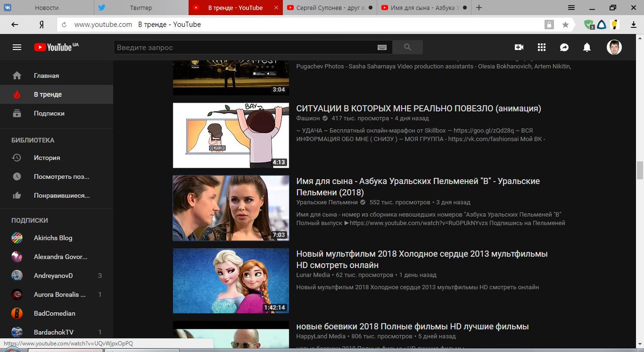Open the Adguard green shield extension
The image size is (644, 352).
(589, 25)
